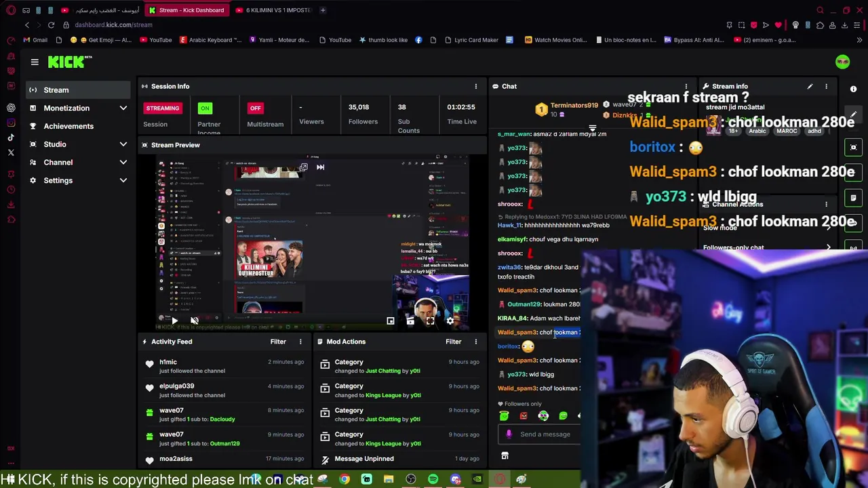Open the user avatar menu
This screenshot has height=488, width=868.
tap(842, 62)
